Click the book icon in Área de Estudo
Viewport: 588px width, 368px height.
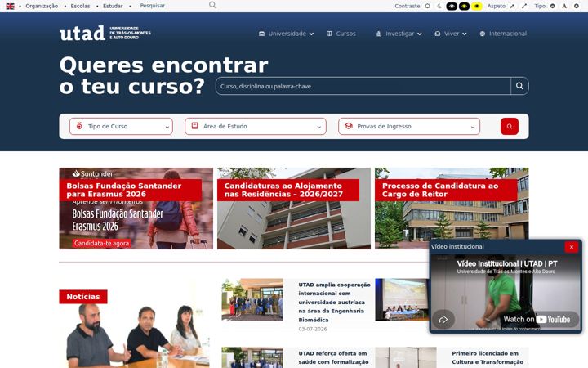(x=194, y=126)
